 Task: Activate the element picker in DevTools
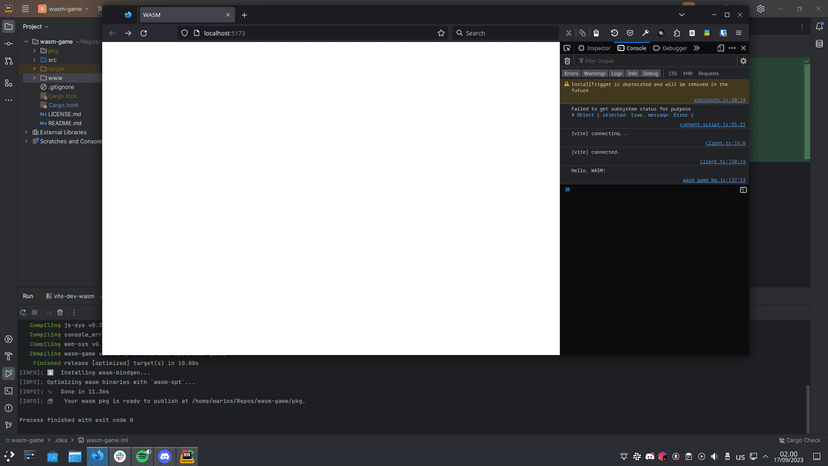567,48
